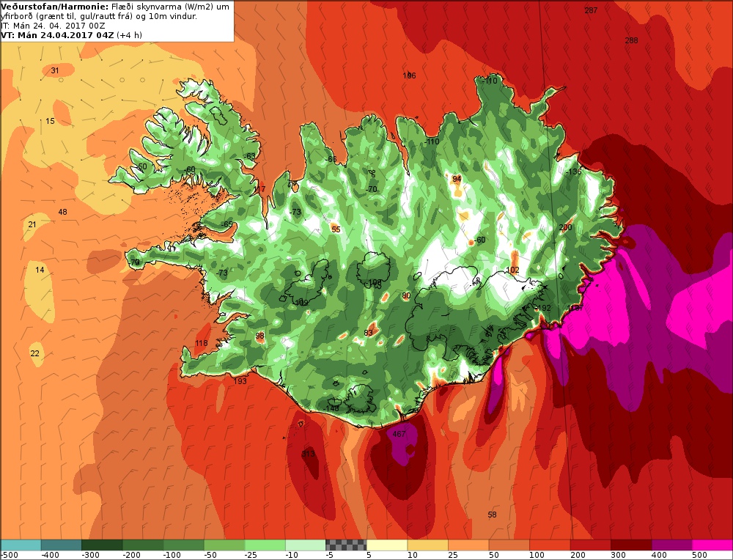The height and width of the screenshot is (560, 733).
Task: Click the map value -136 in northeast Iceland
Action: (x=573, y=172)
